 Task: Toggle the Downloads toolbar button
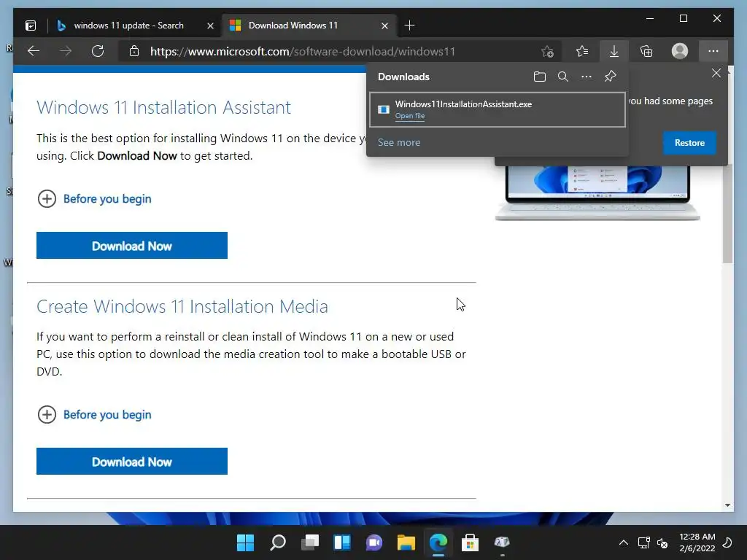[614, 51]
